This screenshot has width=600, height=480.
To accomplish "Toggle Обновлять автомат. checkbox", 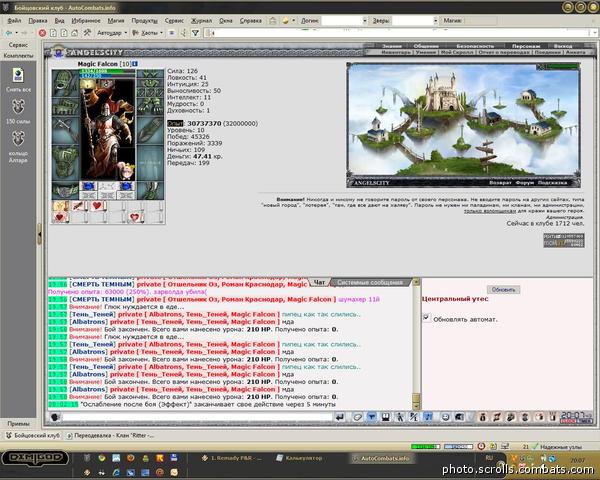I will coord(426,318).
